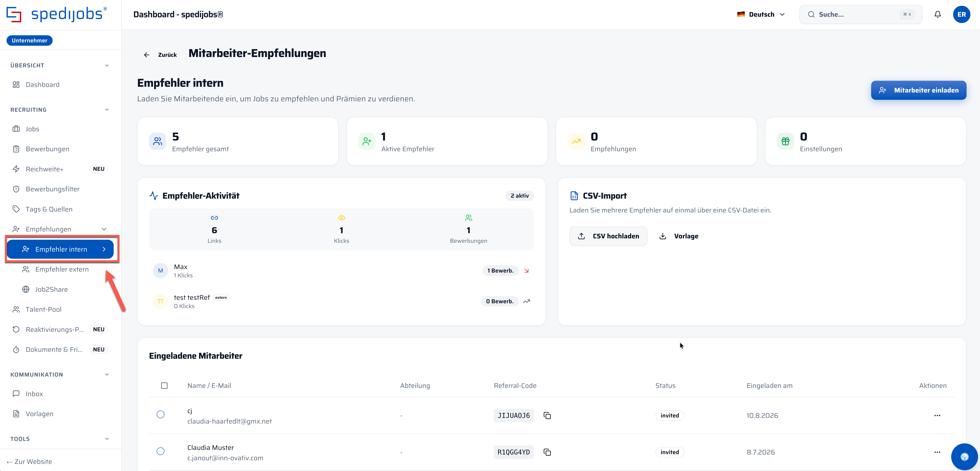
Task: Click the trend arrow next to Max
Action: coord(526,271)
